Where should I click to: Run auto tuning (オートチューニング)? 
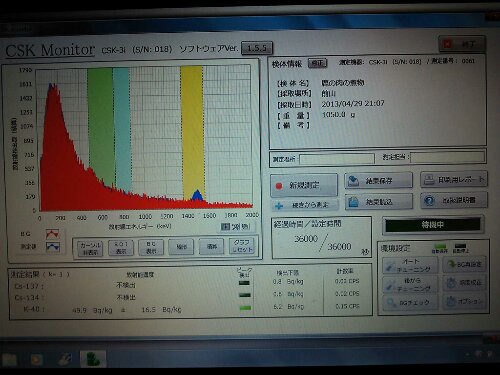(410, 265)
